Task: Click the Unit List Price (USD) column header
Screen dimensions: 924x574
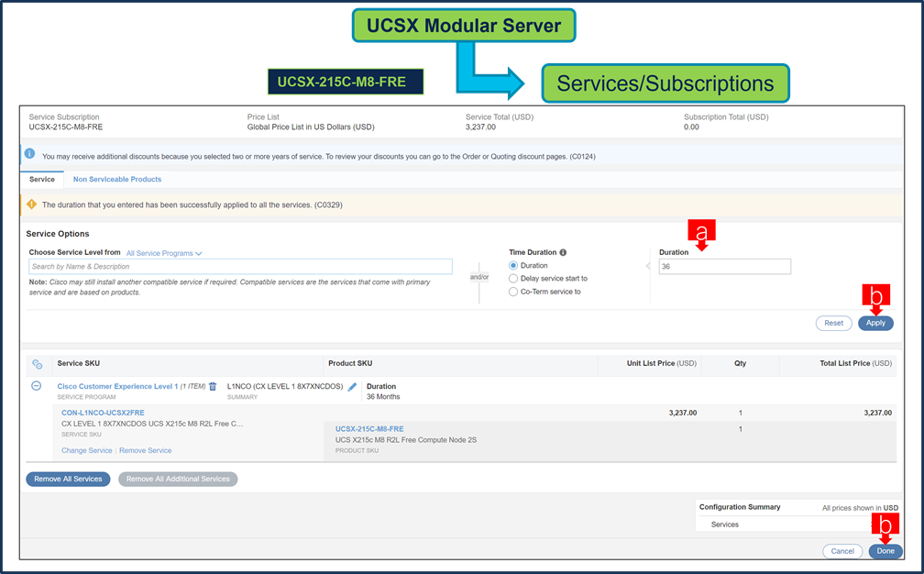Action: click(x=661, y=364)
